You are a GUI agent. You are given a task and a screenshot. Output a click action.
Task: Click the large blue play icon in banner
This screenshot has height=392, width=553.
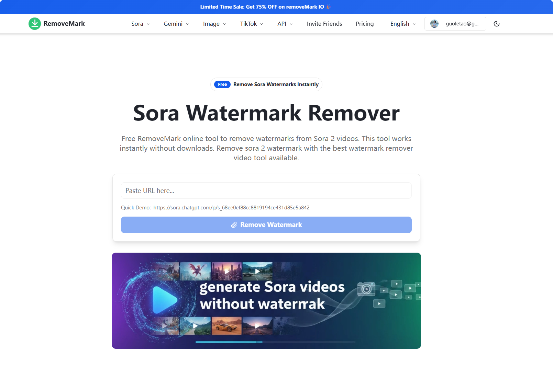tap(165, 300)
